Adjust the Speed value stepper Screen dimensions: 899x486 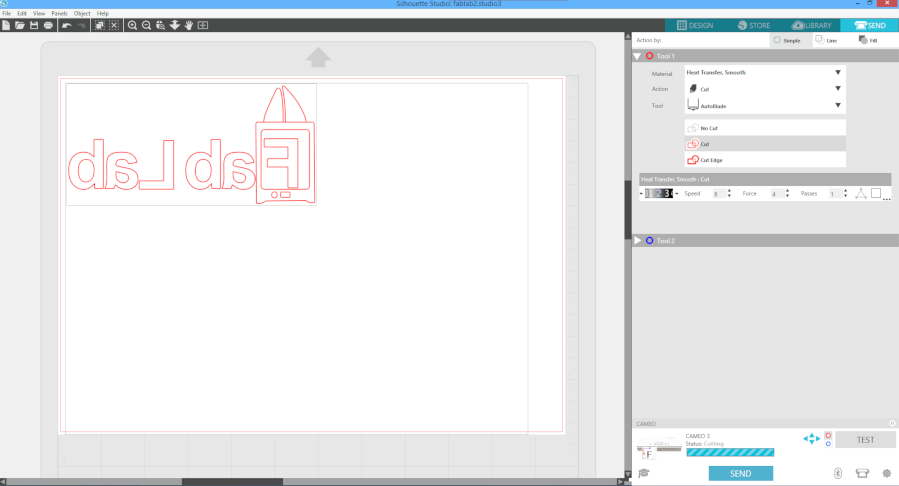(729, 194)
